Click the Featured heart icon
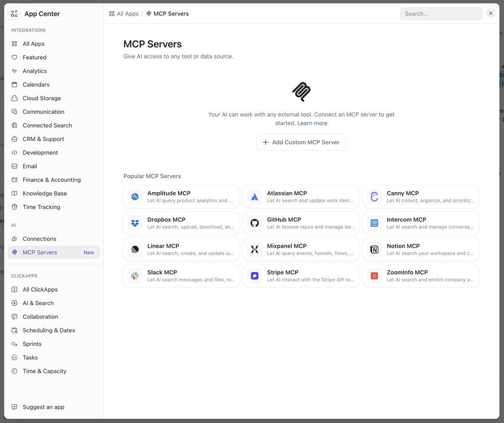Screen dimensions: 504x423 tap(14, 57)
